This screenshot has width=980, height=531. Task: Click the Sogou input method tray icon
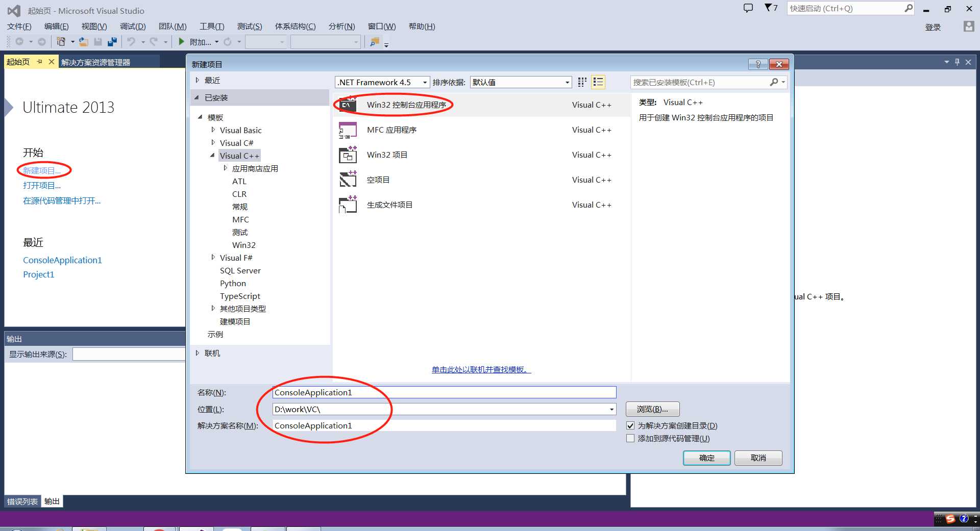[x=950, y=519]
